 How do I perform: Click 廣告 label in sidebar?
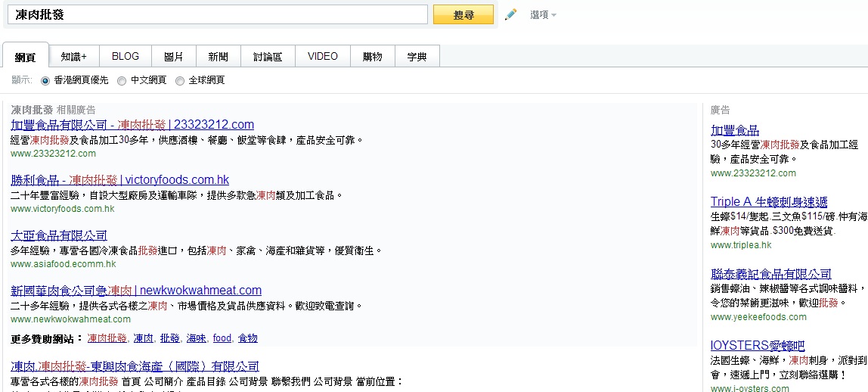click(721, 110)
